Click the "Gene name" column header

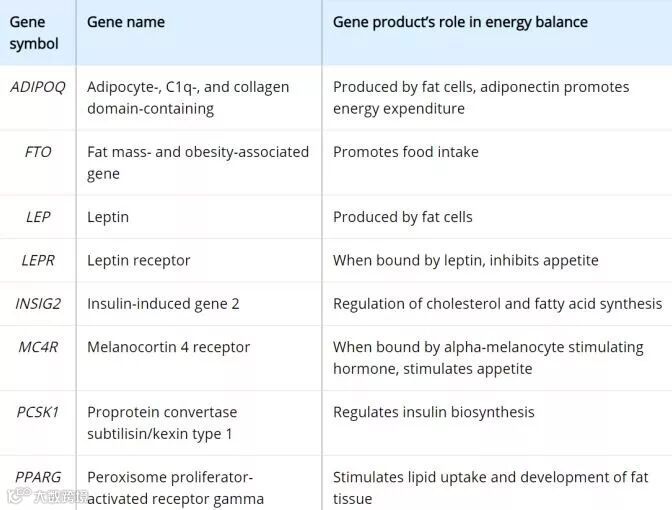125,22
